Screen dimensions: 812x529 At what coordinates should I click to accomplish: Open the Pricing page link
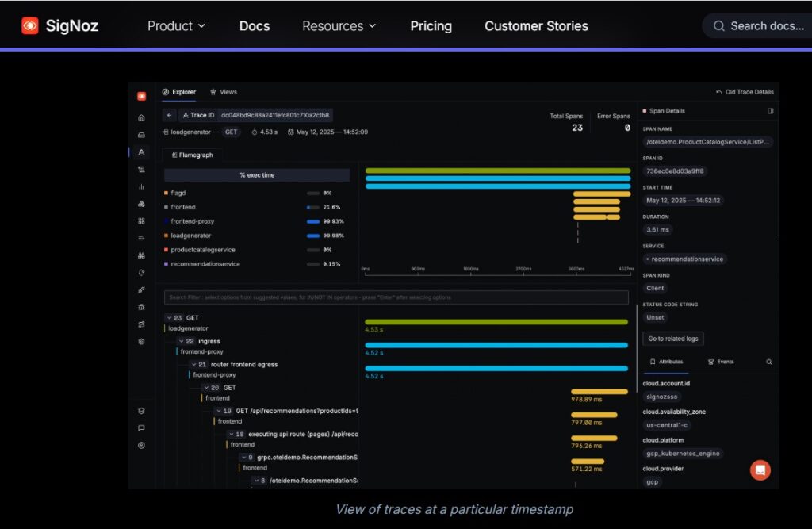click(x=431, y=26)
